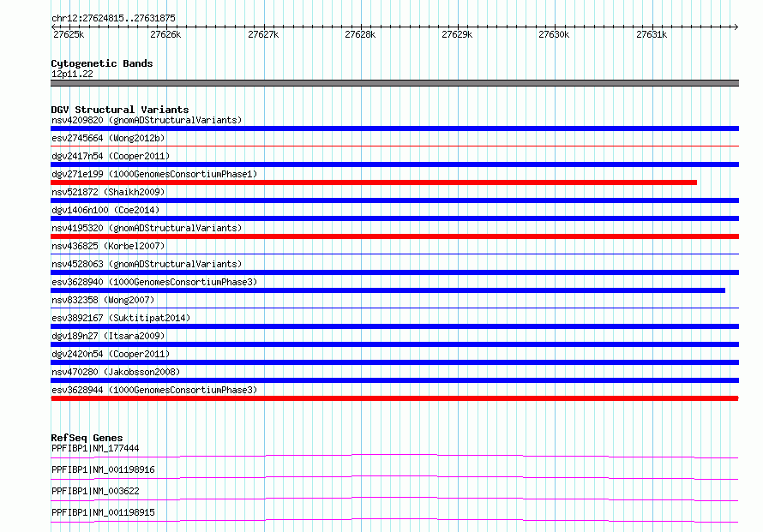
Task: Click the thin red line of esv2745664
Action: tap(394, 146)
